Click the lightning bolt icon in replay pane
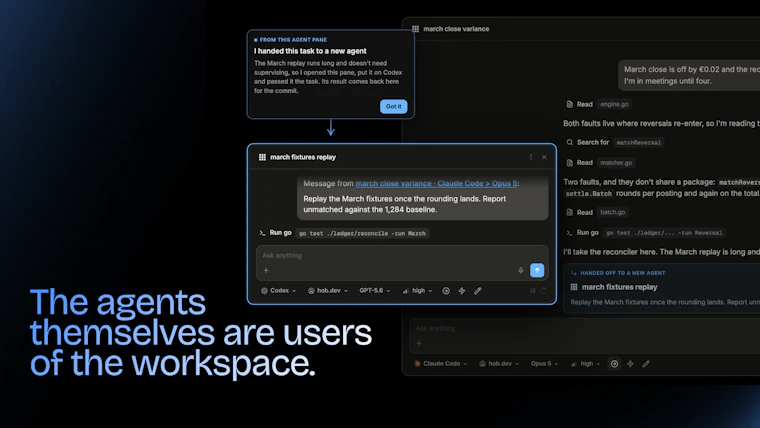Image resolution: width=760 pixels, height=428 pixels. (x=462, y=291)
